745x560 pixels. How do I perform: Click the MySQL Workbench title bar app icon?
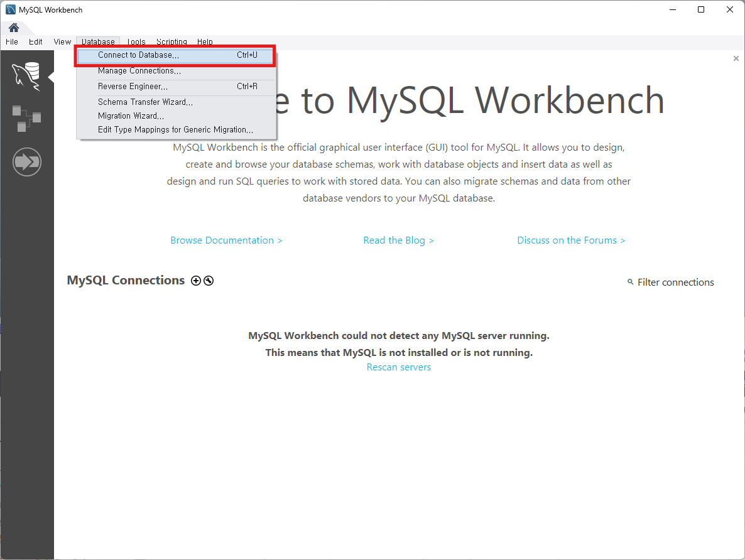(11, 9)
